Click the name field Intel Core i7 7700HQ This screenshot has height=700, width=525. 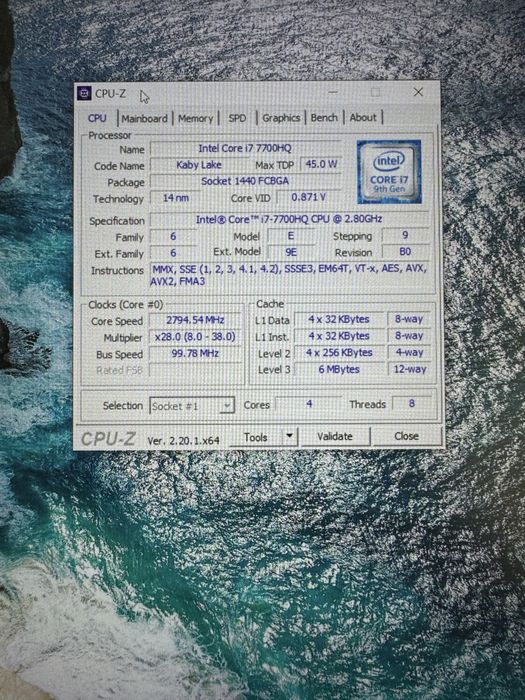(x=245, y=148)
